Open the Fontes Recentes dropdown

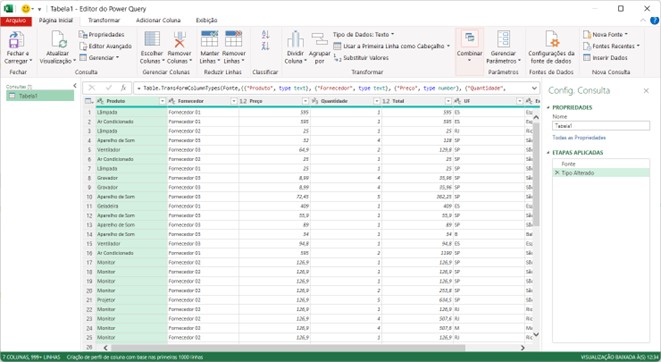tap(611, 46)
